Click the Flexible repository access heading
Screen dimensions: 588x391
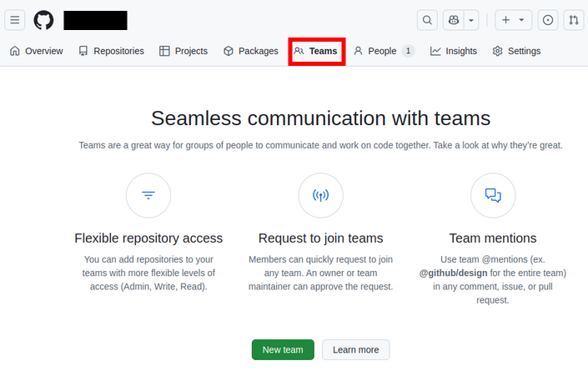[148, 238]
